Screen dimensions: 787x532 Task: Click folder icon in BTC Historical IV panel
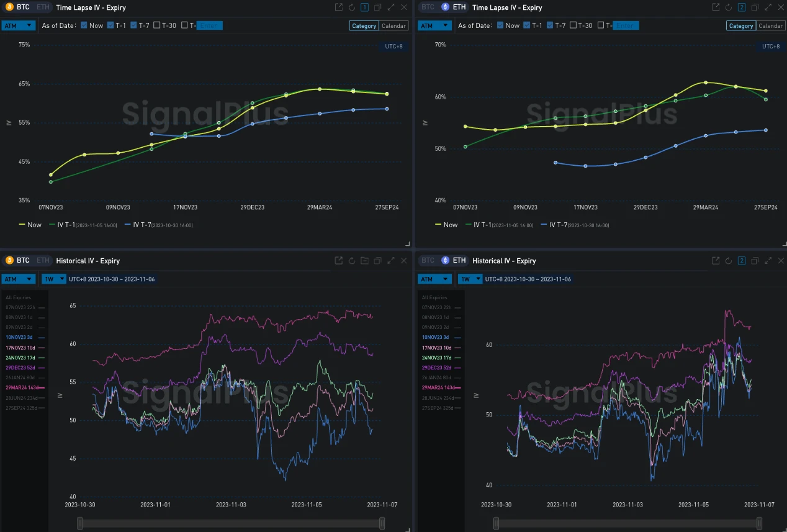pyautogui.click(x=364, y=261)
